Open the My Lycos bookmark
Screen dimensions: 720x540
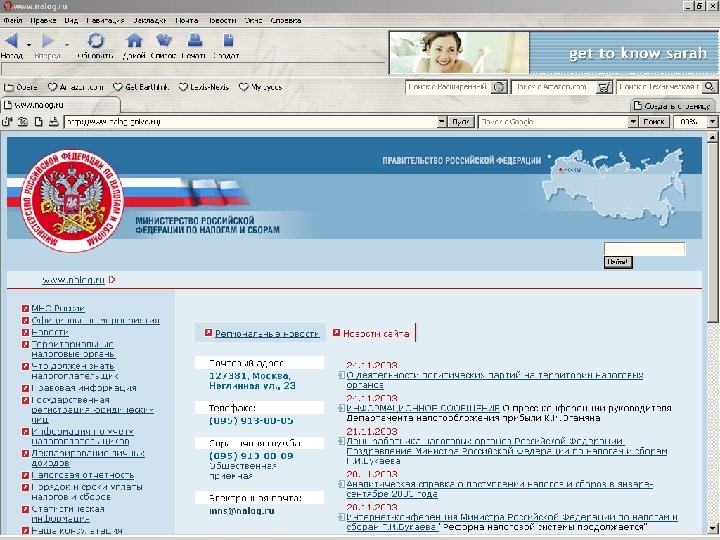(260, 87)
